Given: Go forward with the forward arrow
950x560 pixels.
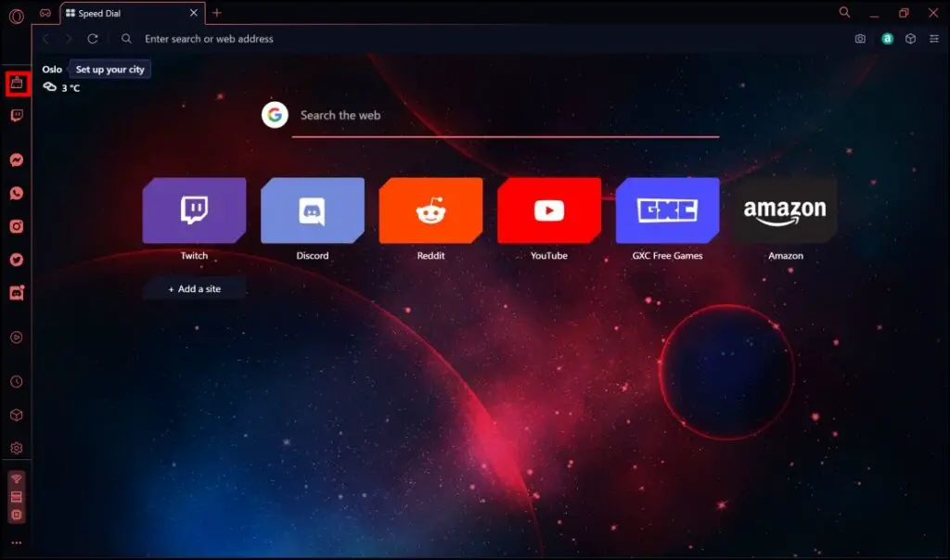Looking at the screenshot, I should 69,39.
